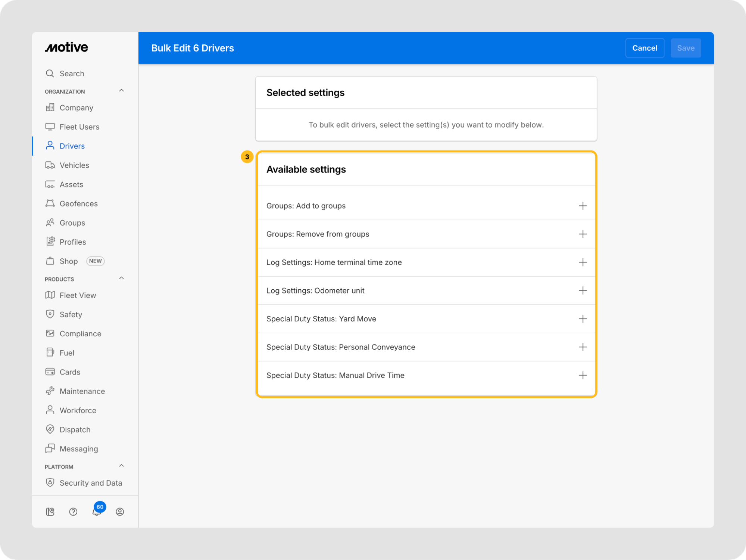Click the Motive logo
746x560 pixels.
66,47
